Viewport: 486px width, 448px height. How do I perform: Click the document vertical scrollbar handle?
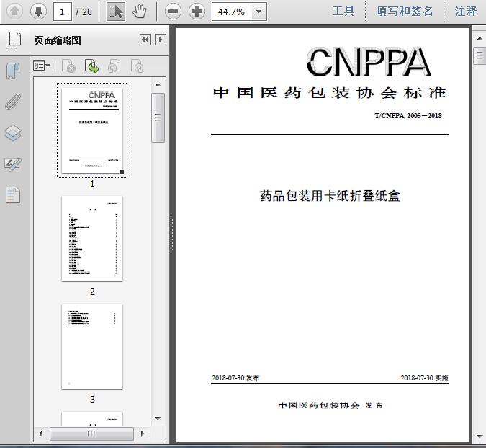pos(480,55)
